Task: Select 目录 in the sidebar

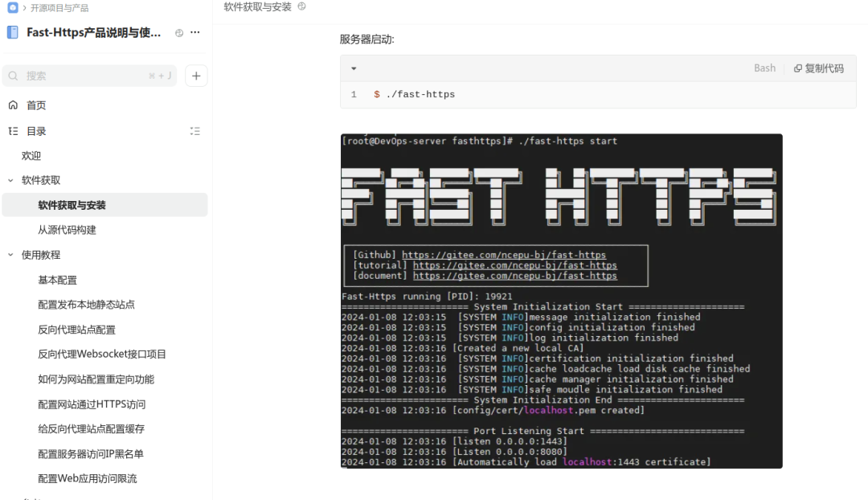Action: 36,131
